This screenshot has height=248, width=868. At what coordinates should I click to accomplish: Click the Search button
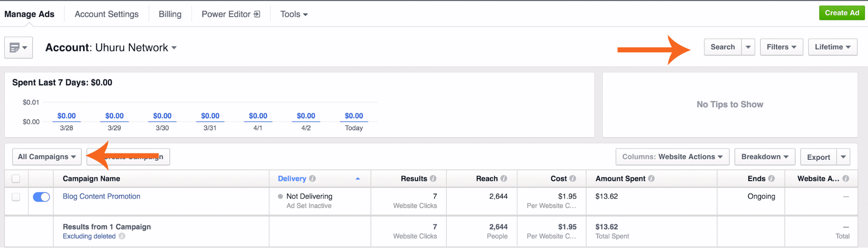click(x=723, y=47)
